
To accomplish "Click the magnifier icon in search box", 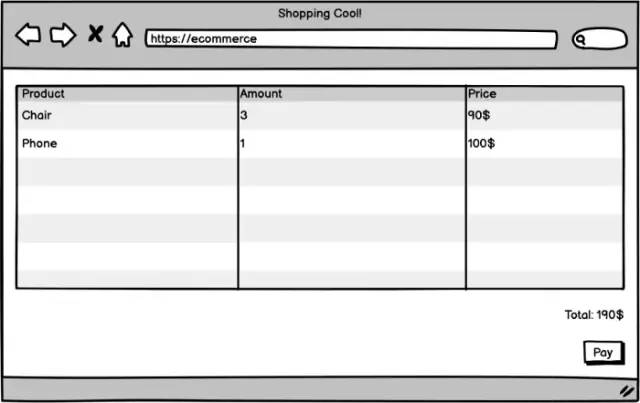I will tap(580, 40).
